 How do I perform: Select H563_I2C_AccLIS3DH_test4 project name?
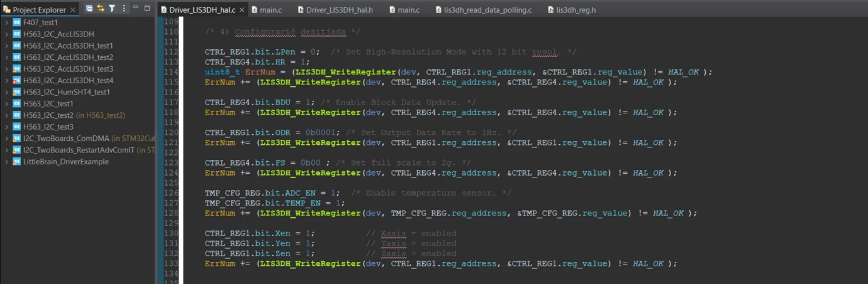click(x=69, y=81)
